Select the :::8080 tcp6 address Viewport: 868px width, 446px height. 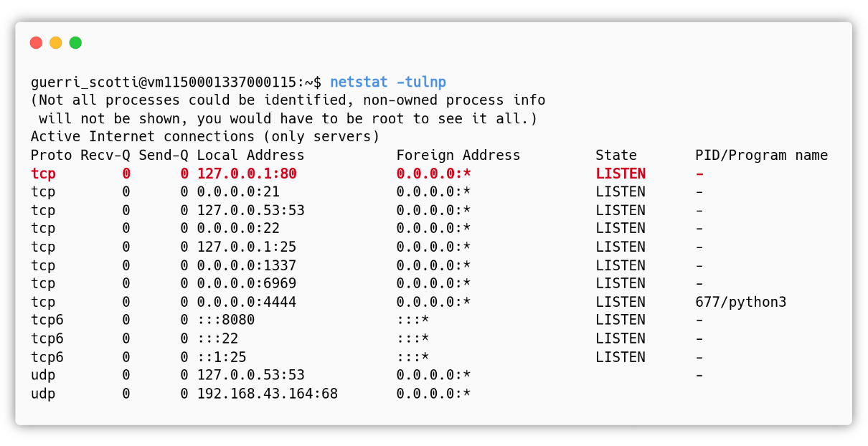[226, 320]
